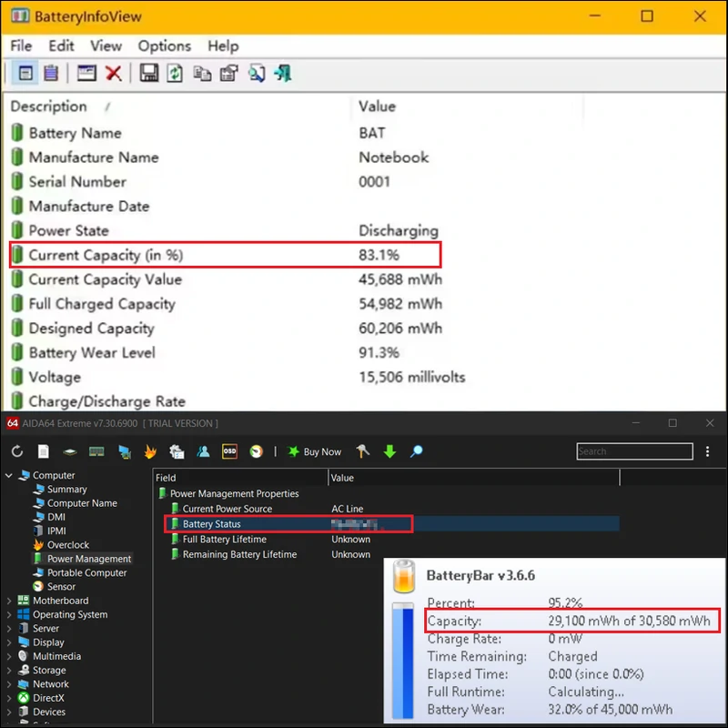Click the green download arrow icon
The width and height of the screenshot is (728, 728).
(389, 451)
